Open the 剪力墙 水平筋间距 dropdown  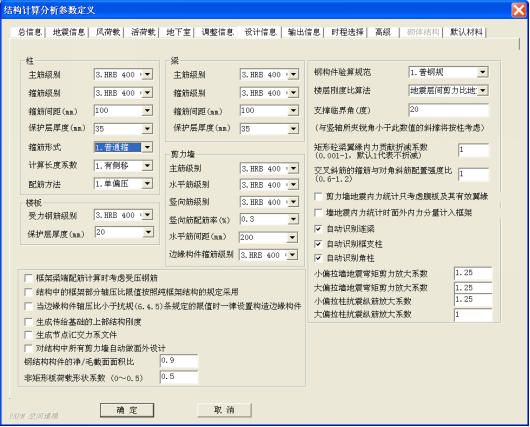pyautogui.click(x=292, y=237)
